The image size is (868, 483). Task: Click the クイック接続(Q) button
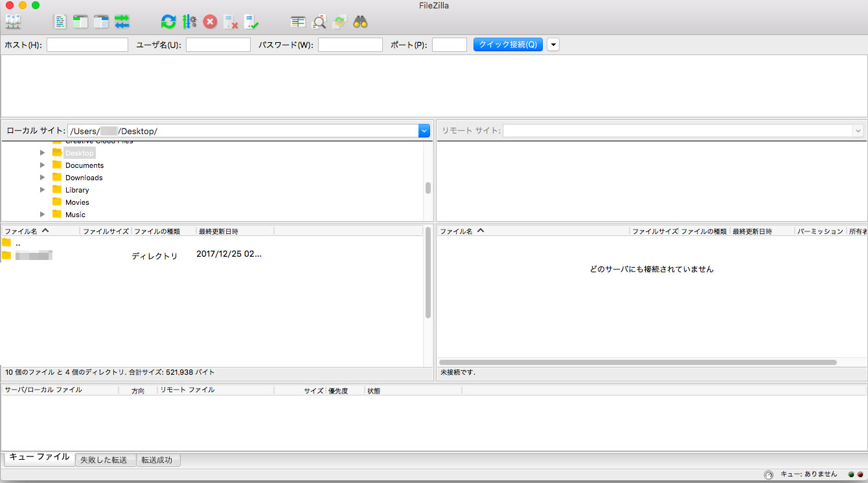(x=508, y=45)
